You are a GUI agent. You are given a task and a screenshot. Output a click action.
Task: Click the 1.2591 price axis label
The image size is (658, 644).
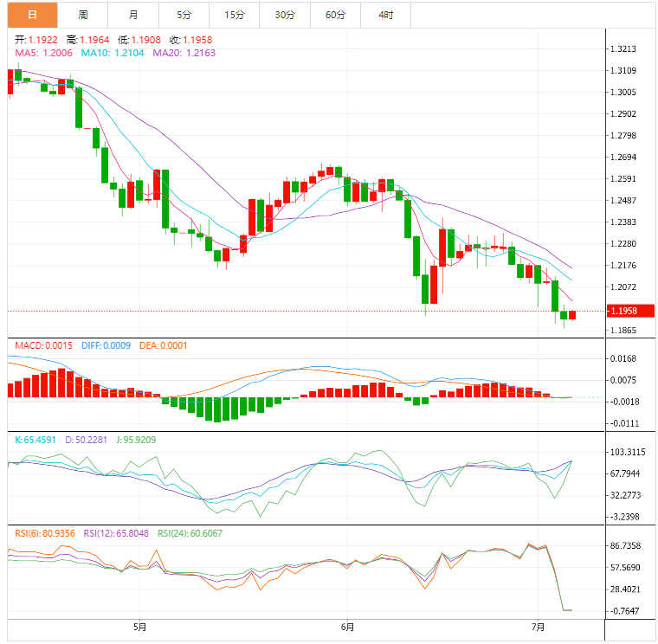click(623, 179)
